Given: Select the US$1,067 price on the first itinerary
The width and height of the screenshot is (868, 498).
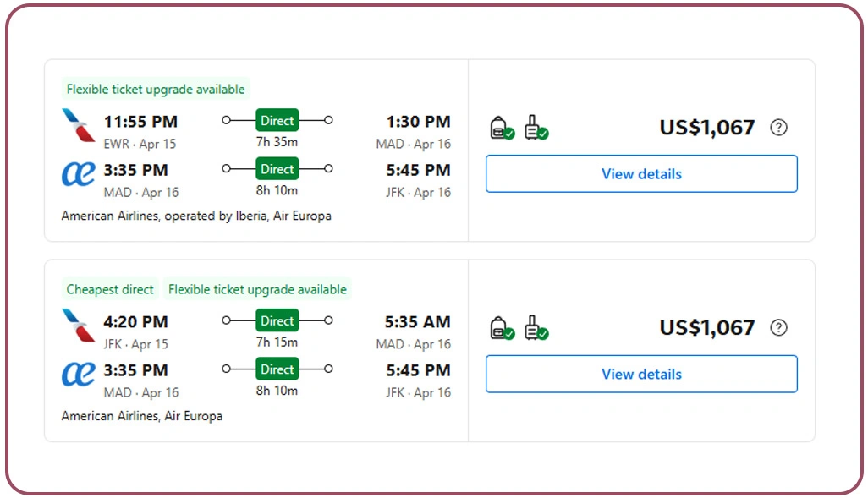Looking at the screenshot, I should click(x=707, y=127).
